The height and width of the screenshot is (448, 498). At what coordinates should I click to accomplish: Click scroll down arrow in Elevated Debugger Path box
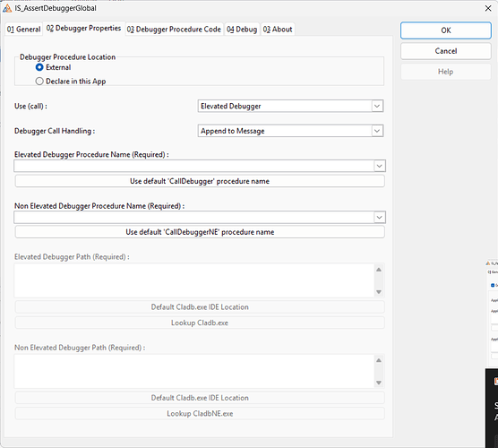(379, 292)
